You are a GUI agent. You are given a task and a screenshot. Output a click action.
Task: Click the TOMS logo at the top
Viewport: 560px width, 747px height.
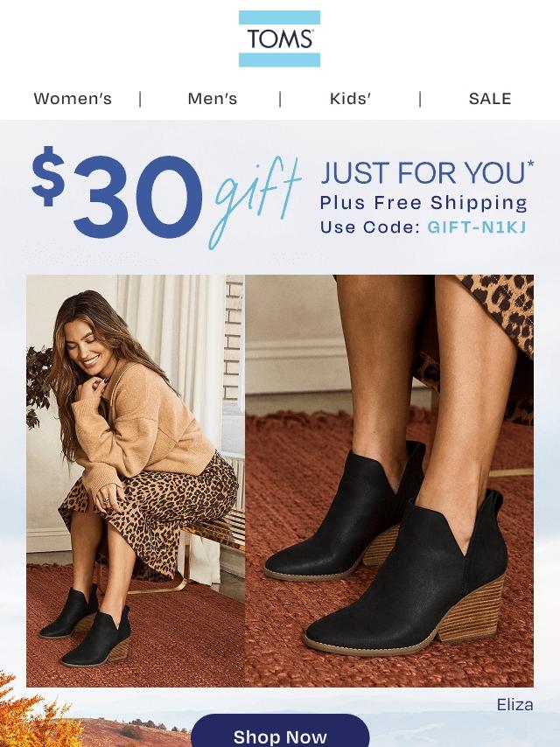click(279, 38)
